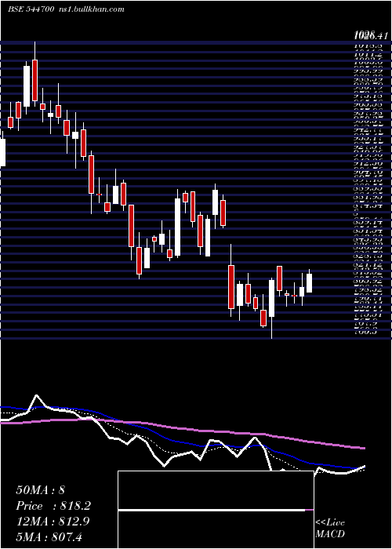Click the 'ns1.bullkhan.com' watermark text

[92, 9]
